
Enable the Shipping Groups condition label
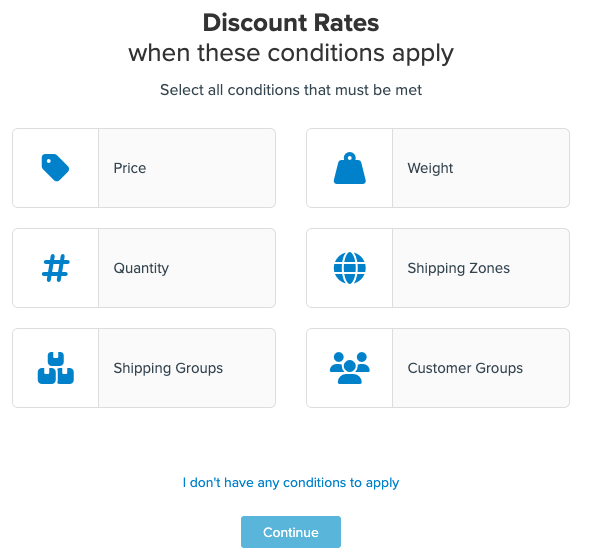pyautogui.click(x=168, y=368)
